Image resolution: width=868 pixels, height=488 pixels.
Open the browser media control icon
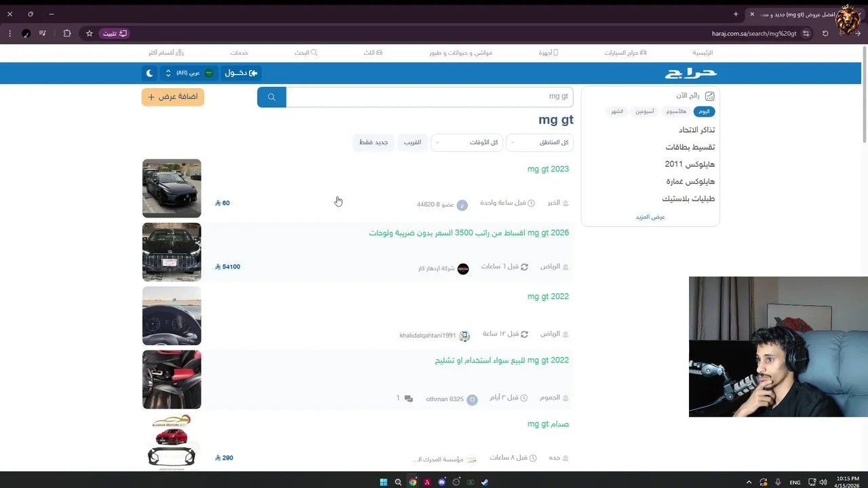click(x=43, y=33)
